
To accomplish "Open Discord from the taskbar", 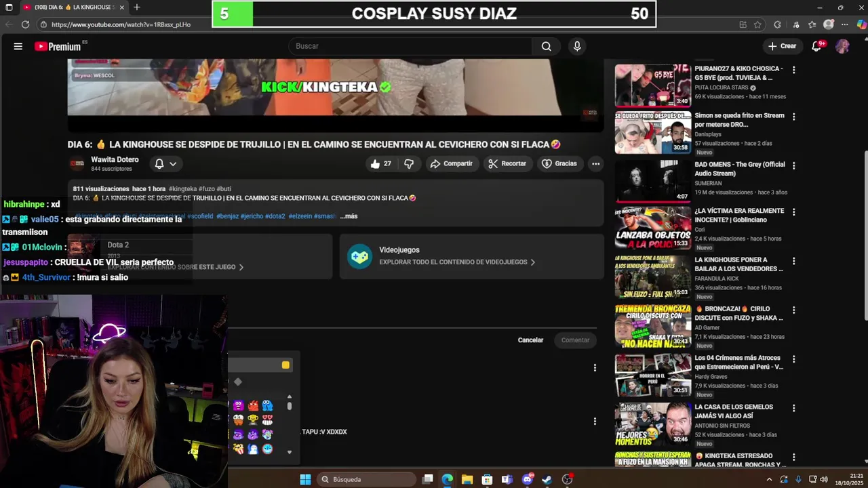I will (527, 479).
